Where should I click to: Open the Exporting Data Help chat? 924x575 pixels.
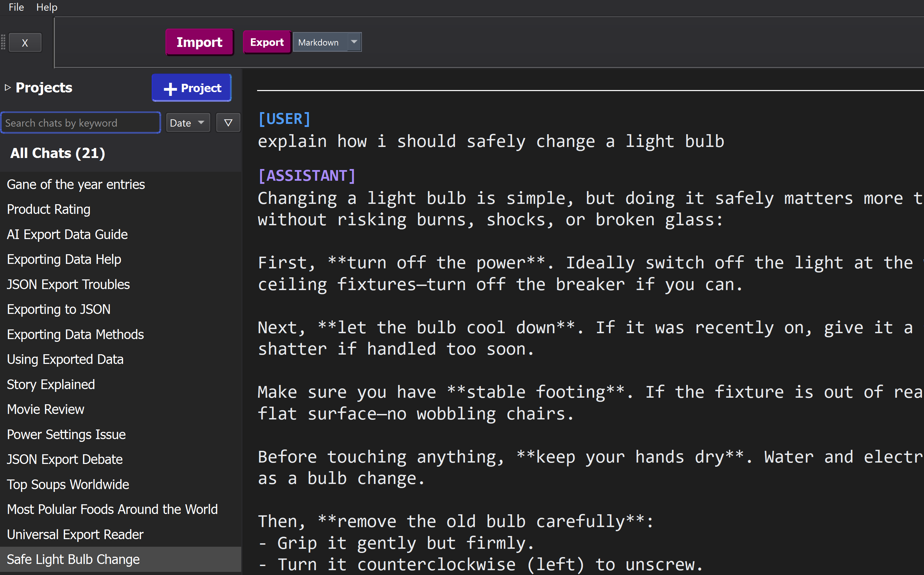(x=121, y=259)
